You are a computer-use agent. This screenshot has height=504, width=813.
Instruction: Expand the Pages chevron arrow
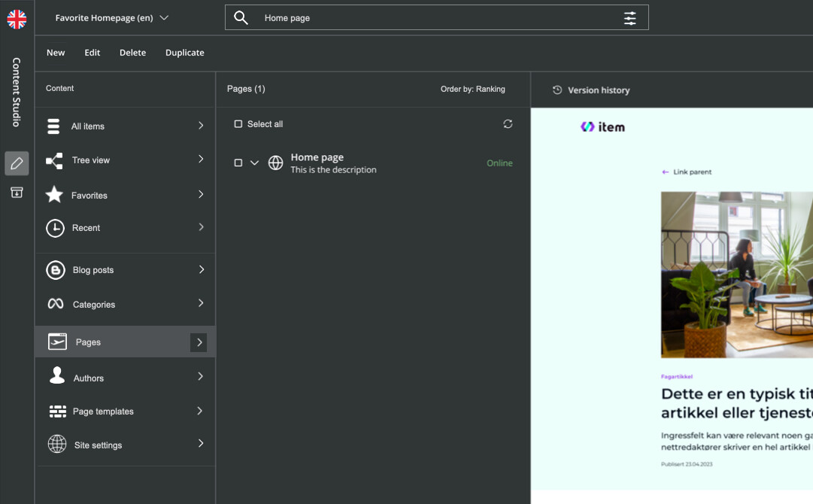[x=199, y=342]
